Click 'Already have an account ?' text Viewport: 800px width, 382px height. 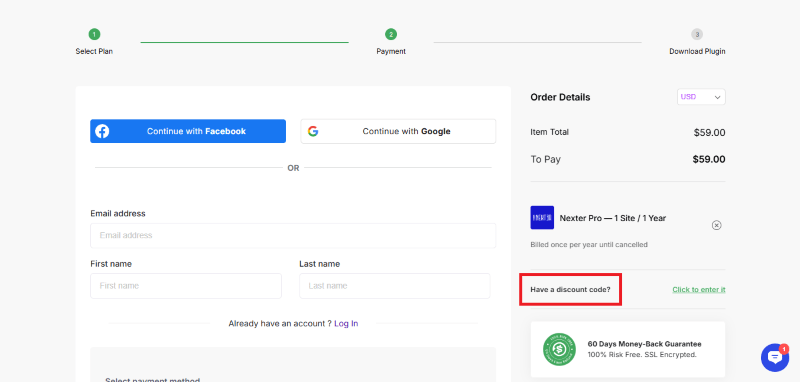(x=280, y=323)
